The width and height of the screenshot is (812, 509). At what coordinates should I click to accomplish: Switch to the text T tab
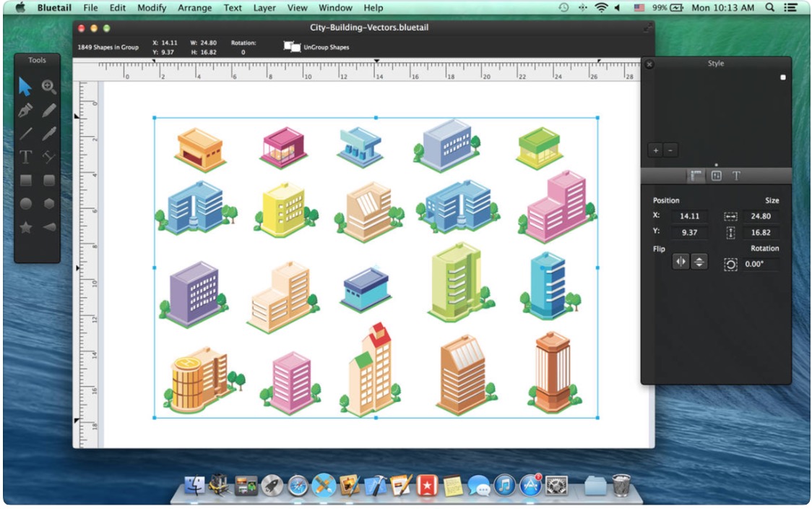click(x=736, y=176)
